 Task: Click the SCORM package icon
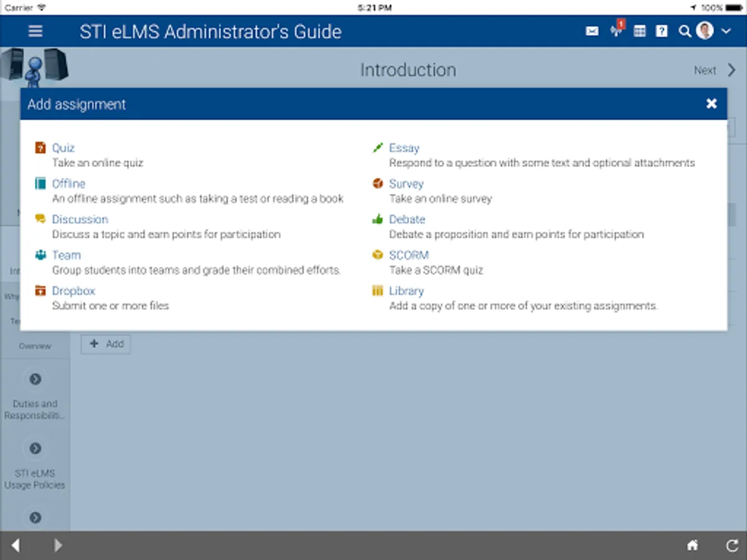pos(377,254)
